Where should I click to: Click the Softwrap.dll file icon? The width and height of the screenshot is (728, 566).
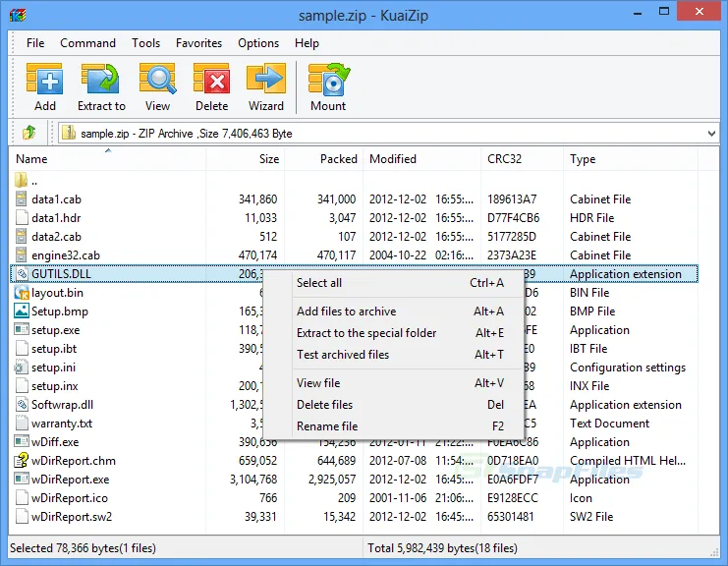tap(22, 404)
